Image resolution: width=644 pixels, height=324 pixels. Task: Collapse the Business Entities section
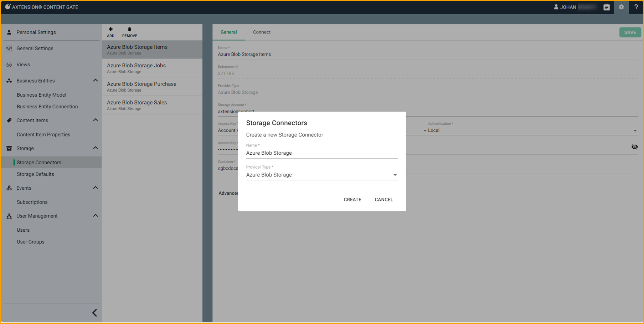click(x=96, y=81)
